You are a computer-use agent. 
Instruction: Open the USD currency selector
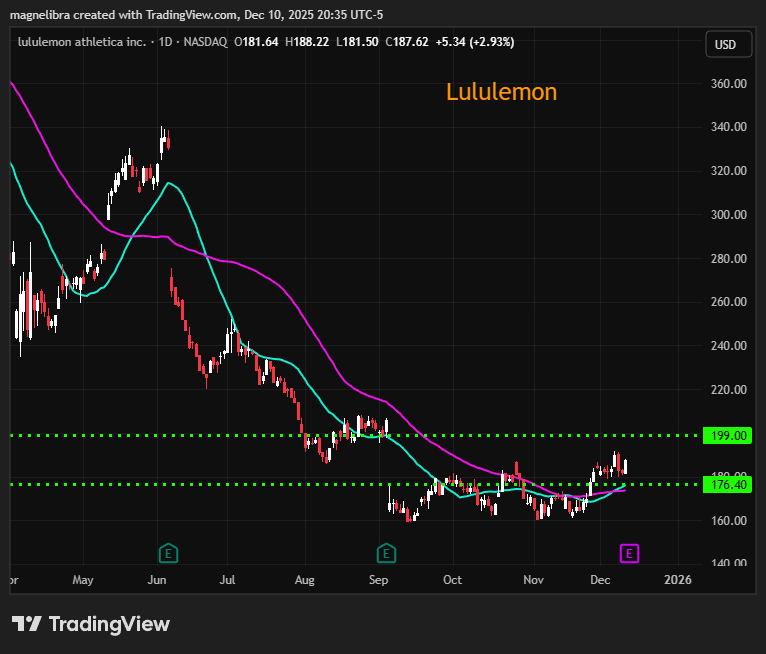728,44
